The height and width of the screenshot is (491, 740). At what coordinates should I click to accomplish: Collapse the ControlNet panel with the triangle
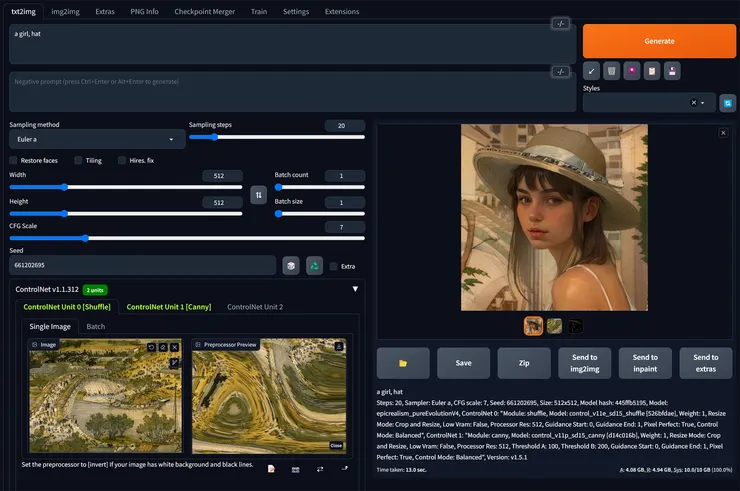[x=355, y=289]
